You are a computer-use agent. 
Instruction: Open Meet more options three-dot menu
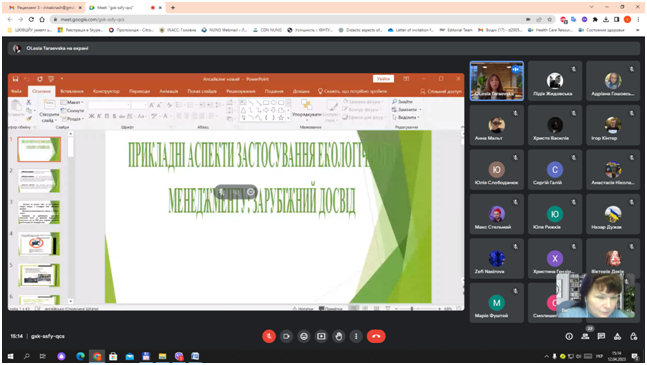356,336
